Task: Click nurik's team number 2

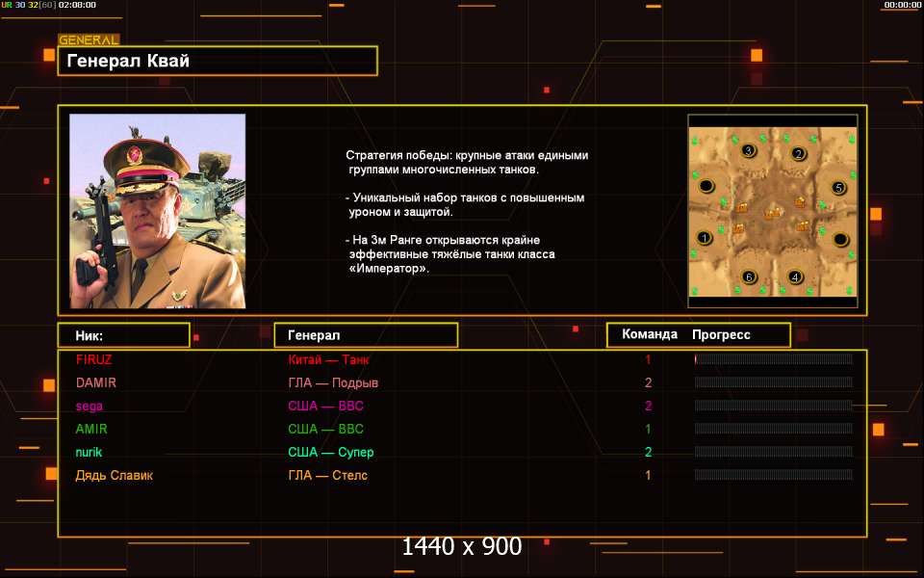Action: [648, 453]
